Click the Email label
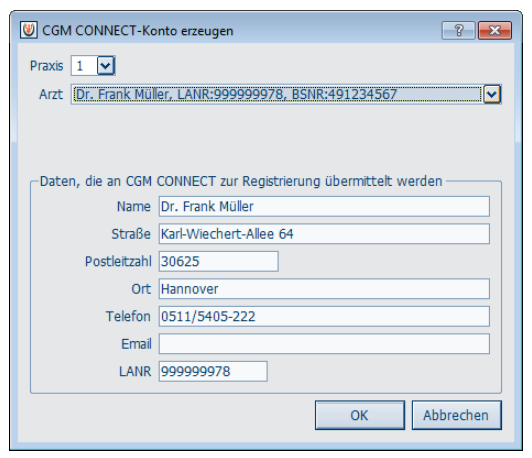The height and width of the screenshot is (458, 532). [x=136, y=344]
